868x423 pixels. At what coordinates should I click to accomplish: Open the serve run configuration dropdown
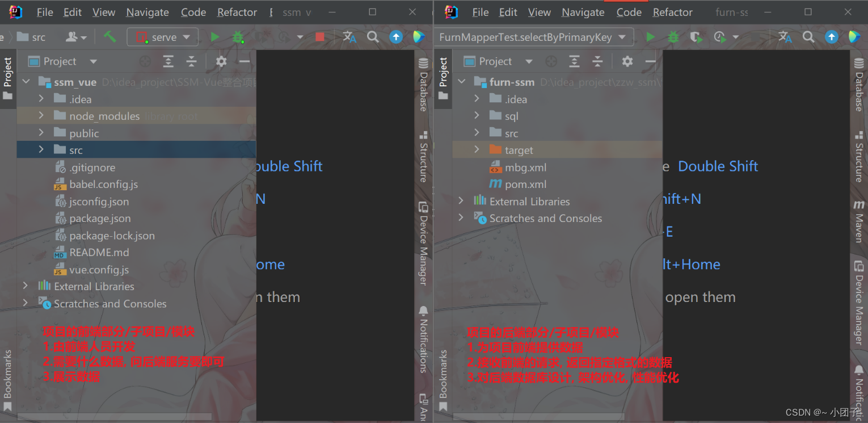163,37
